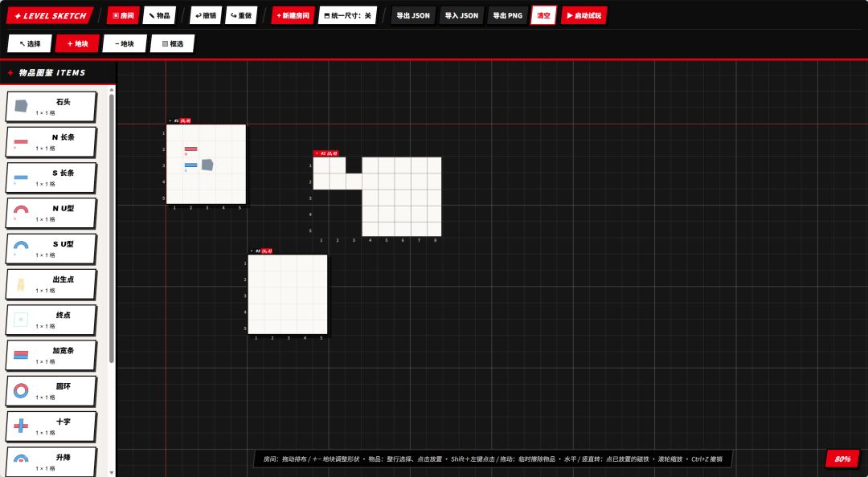Screen dimensions: 868x477
Task: Click 导入 JSON import button
Action: [x=461, y=15]
